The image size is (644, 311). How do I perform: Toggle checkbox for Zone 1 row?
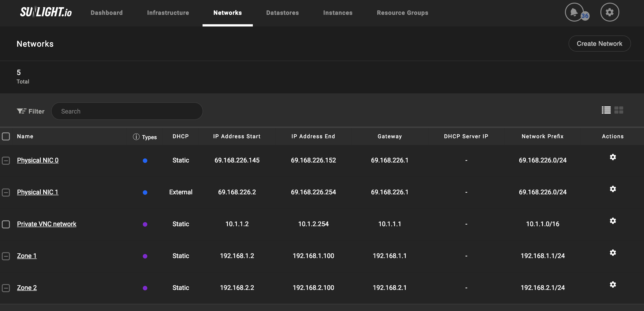point(6,256)
